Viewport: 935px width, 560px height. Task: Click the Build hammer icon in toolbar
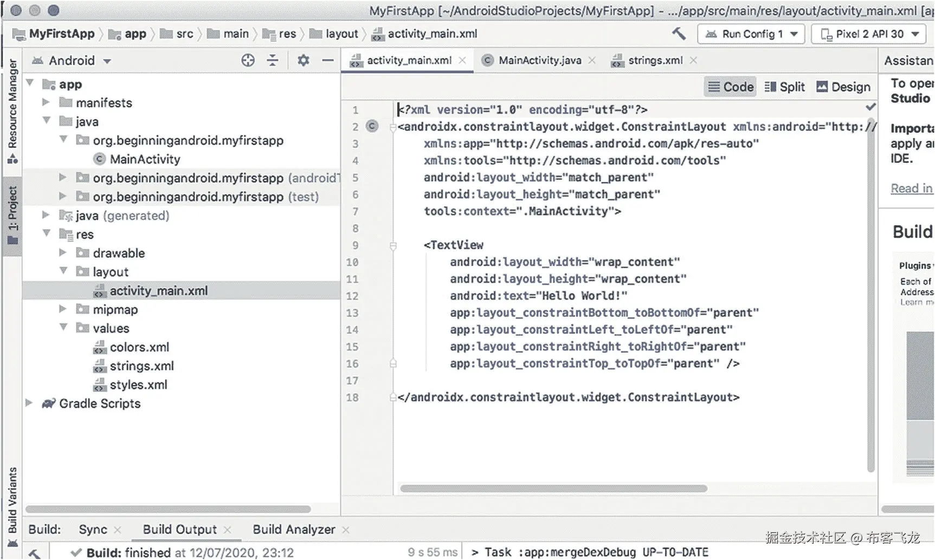coord(679,34)
